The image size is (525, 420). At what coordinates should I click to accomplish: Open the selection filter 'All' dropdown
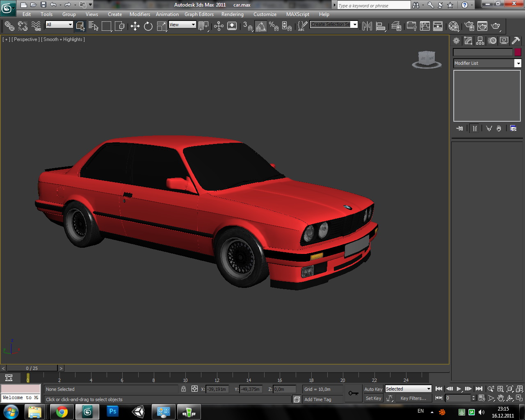(x=59, y=25)
